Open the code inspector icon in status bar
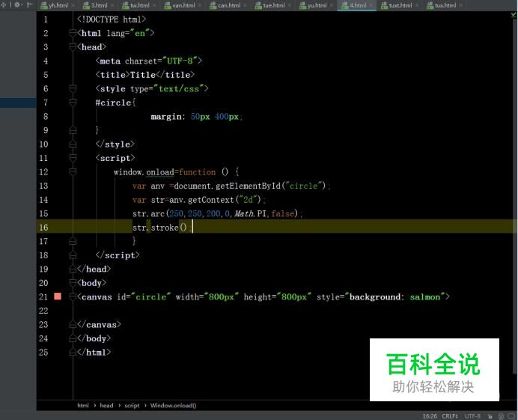The image size is (518, 420). tap(501, 416)
